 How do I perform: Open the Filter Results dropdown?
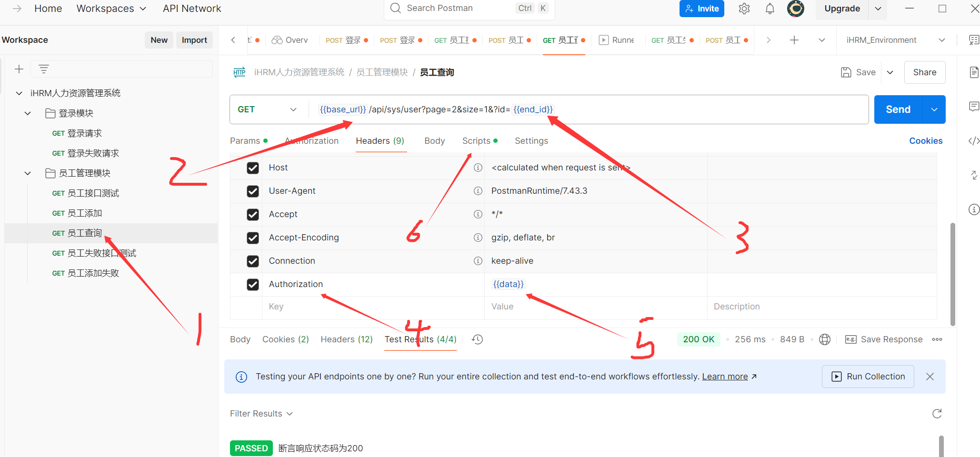coord(261,414)
